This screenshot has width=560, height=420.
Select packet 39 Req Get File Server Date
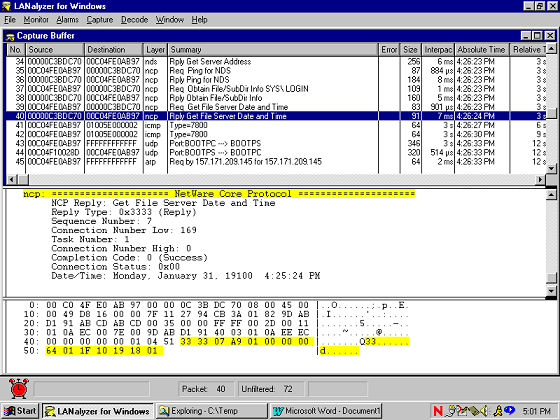pos(276,107)
